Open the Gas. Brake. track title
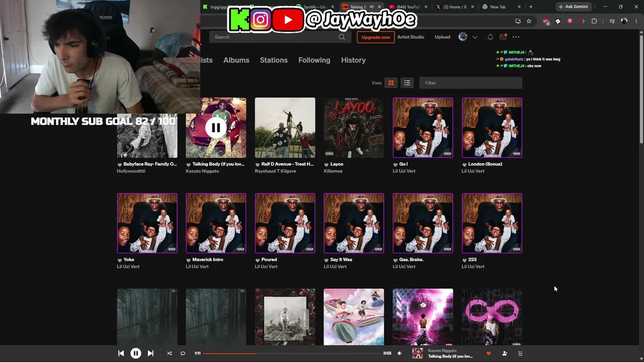The height and width of the screenshot is (362, 644). tap(411, 259)
